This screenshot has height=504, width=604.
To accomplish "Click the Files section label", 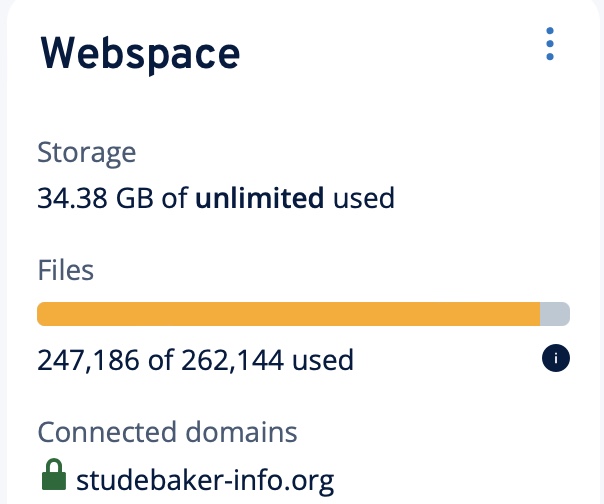I will click(65, 270).
